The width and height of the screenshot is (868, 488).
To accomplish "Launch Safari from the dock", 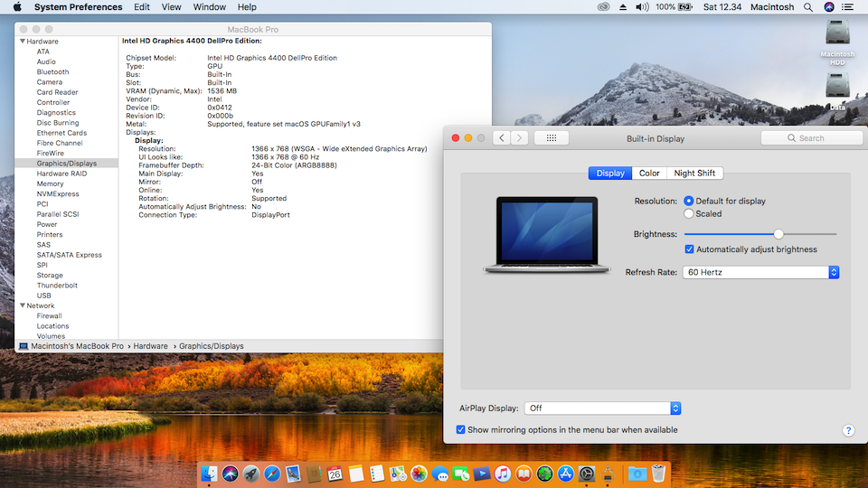I will 272,474.
